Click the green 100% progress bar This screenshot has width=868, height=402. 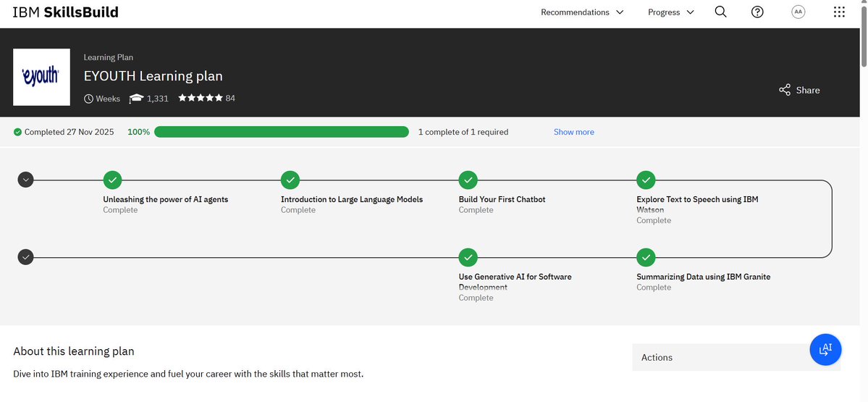(x=281, y=132)
